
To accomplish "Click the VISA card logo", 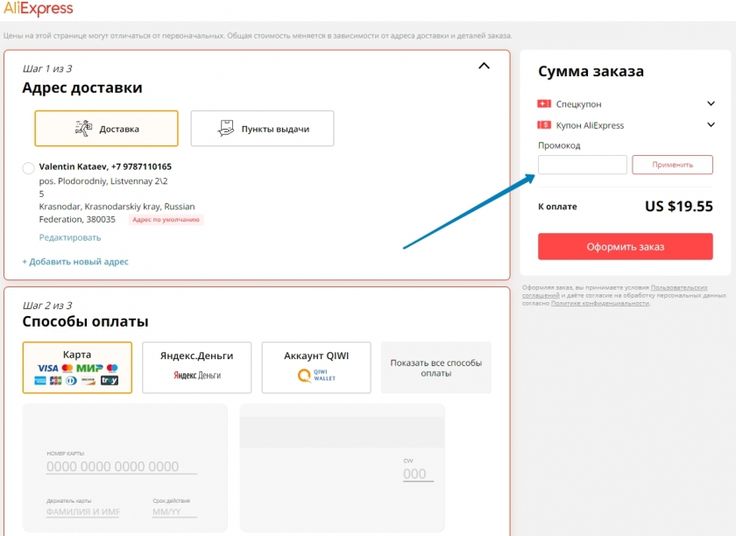I will [x=47, y=368].
